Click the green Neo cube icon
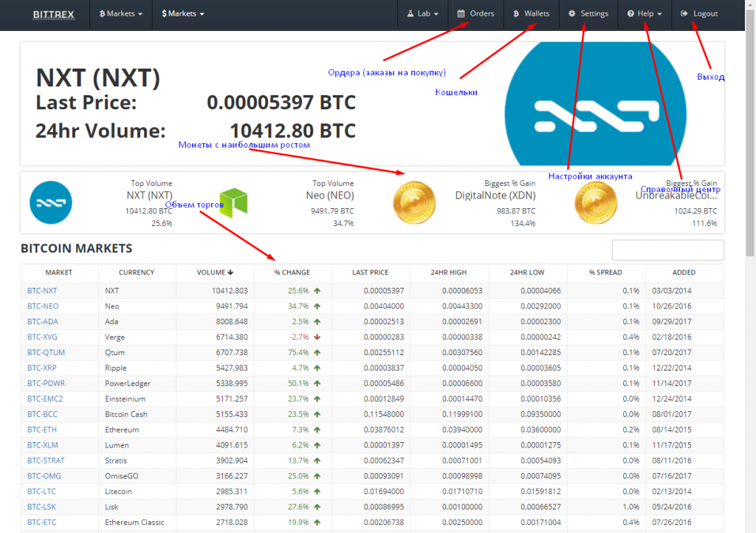 (x=233, y=202)
